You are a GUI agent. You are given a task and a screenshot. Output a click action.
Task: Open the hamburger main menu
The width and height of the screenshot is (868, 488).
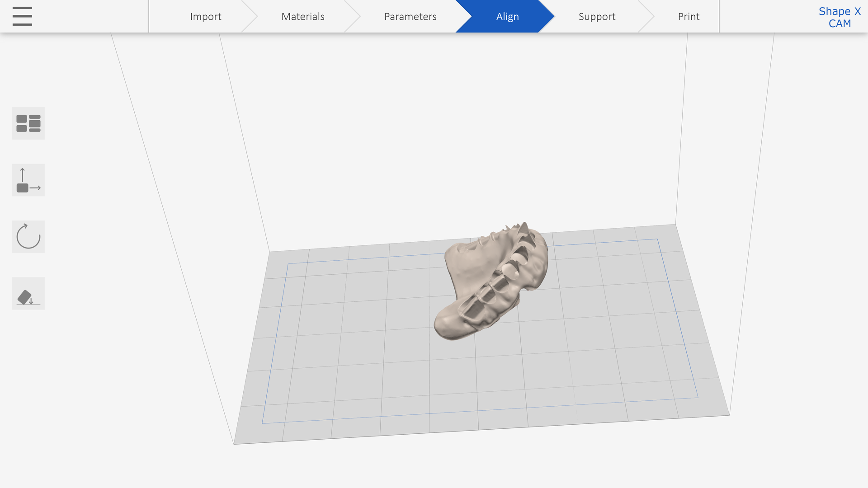(x=22, y=16)
